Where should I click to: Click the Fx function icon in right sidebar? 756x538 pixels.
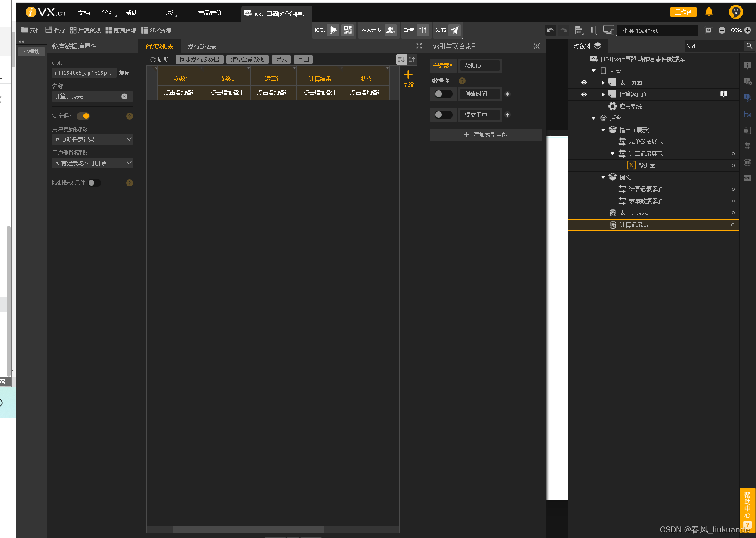coord(747,114)
